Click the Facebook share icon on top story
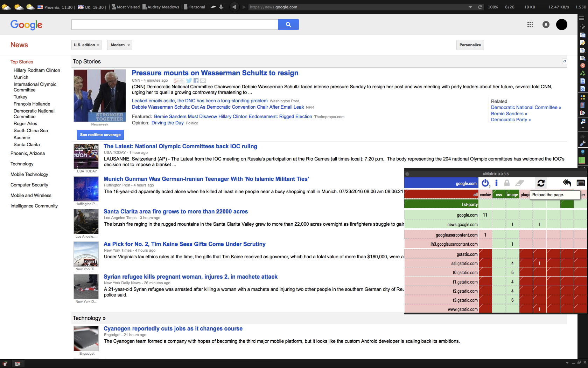Image resolution: width=588 pixels, height=368 pixels. click(x=196, y=81)
